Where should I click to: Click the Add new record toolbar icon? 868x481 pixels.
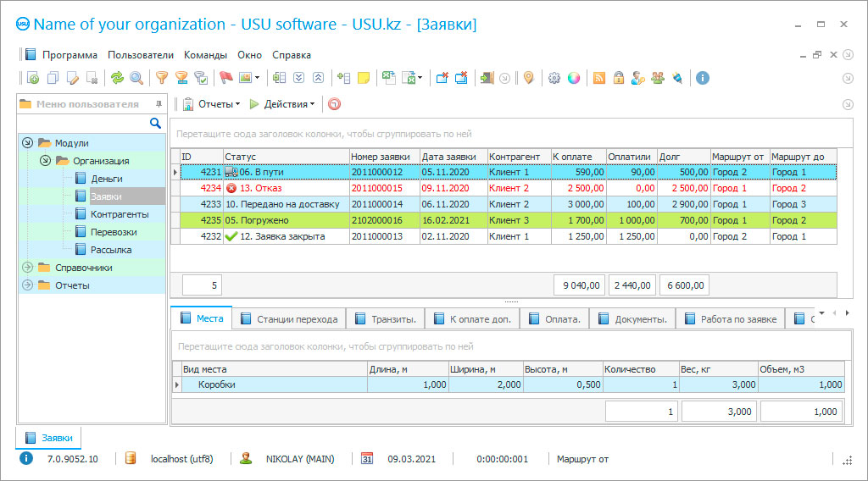click(33, 78)
